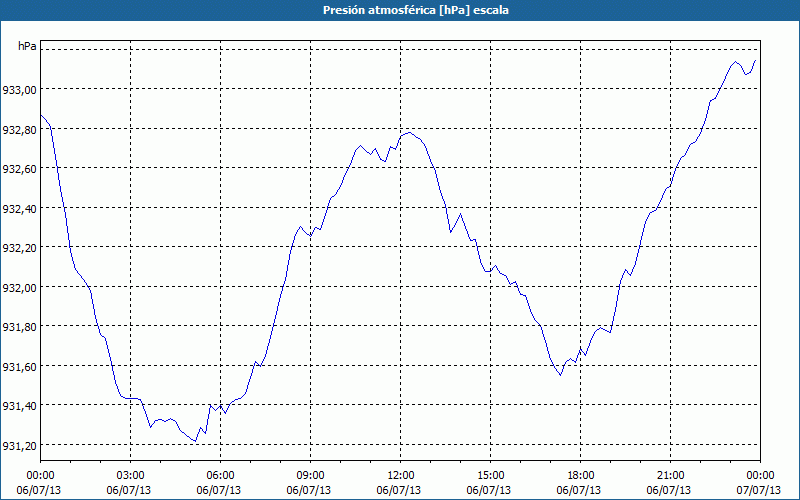
Task: Click the 931,20 y-axis value
Action: coord(19,446)
